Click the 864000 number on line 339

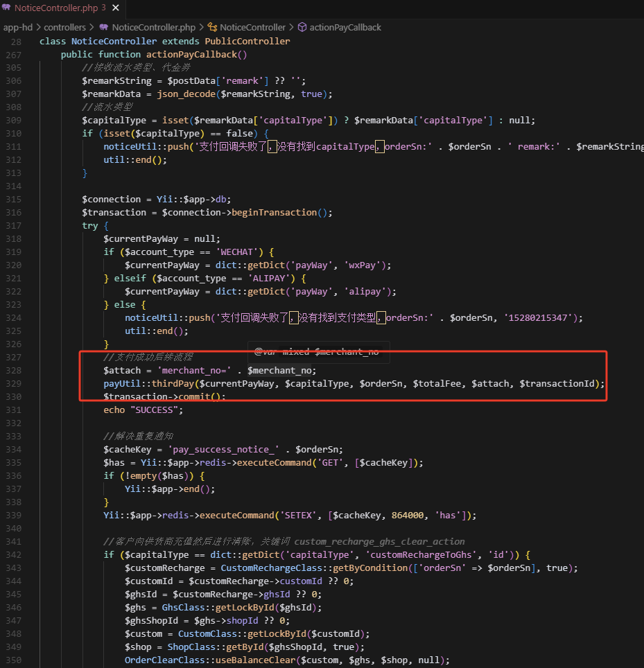click(x=408, y=516)
